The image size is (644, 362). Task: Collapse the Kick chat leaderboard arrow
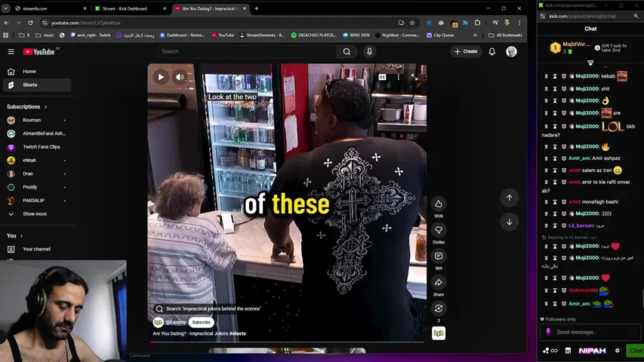pos(590,63)
